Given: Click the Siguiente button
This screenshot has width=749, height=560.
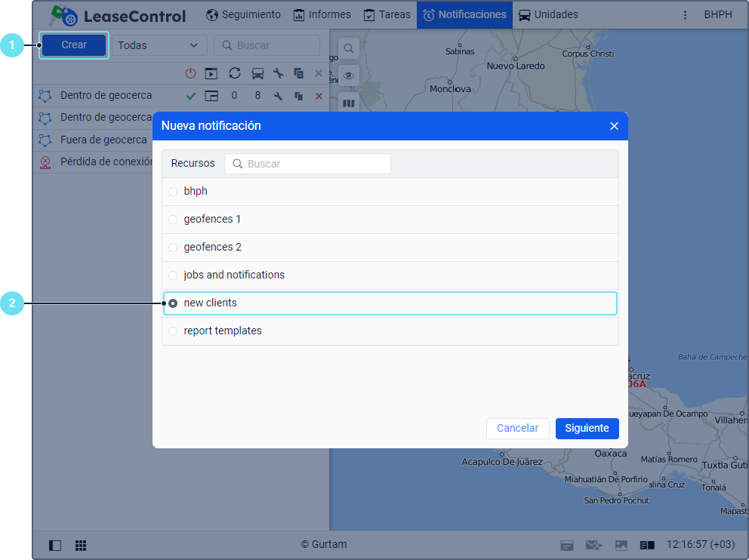Looking at the screenshot, I should point(587,428).
